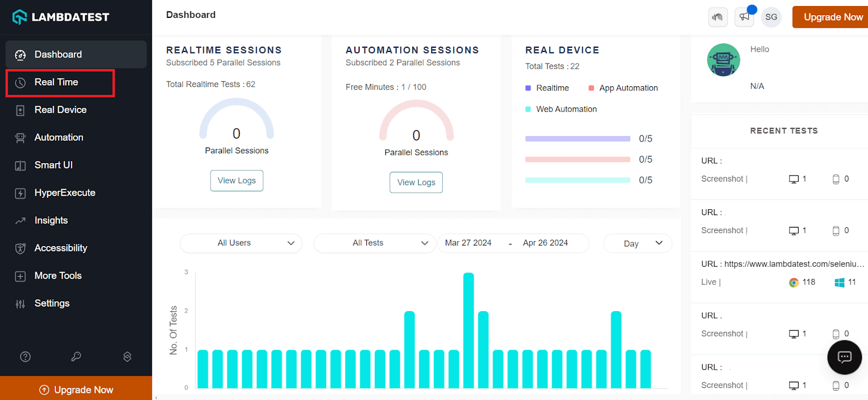This screenshot has height=400, width=868.
Task: Click the More Tools plus icon
Action: (20, 276)
